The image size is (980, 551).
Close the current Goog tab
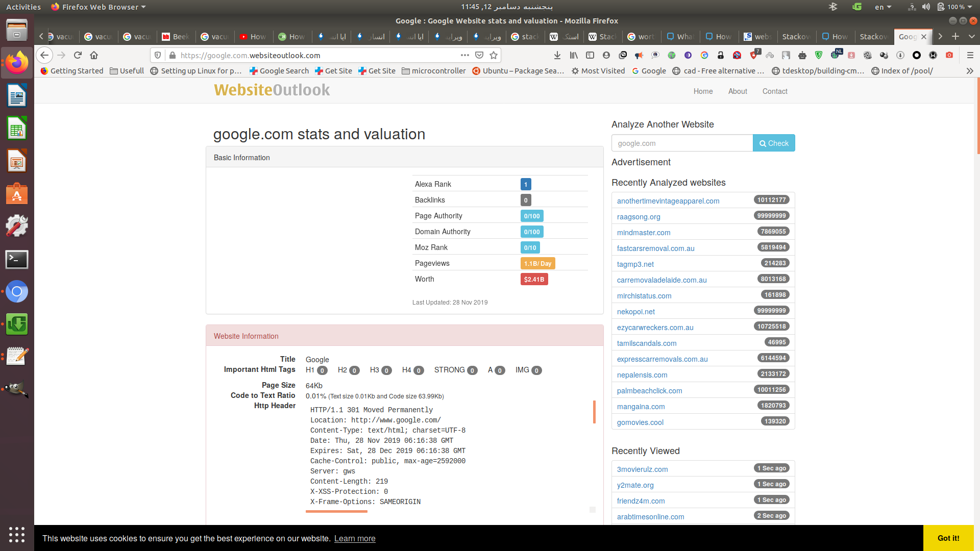[924, 37]
